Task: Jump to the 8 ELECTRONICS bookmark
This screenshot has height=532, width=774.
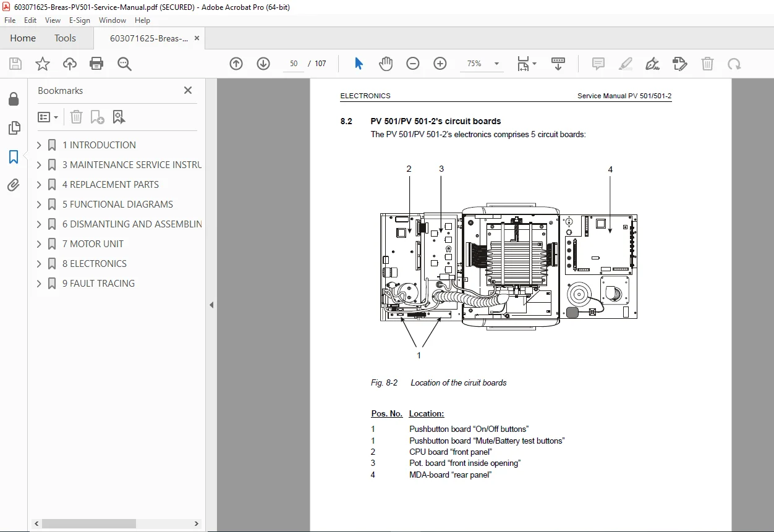Action: (94, 264)
